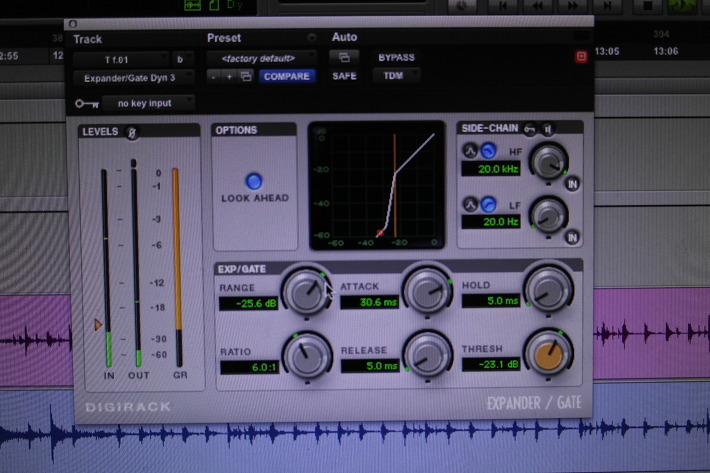Click the Attack value field 30.6 ms

pos(369,302)
